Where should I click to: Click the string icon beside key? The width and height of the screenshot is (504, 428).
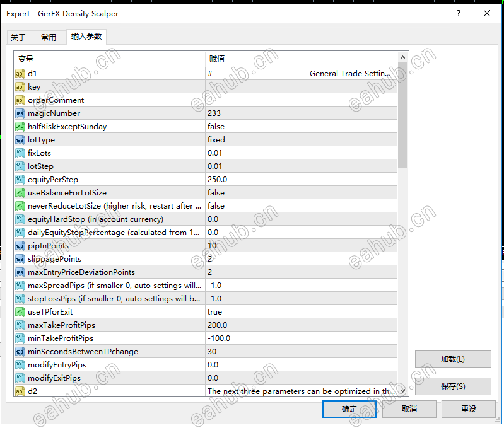pyautogui.click(x=20, y=87)
